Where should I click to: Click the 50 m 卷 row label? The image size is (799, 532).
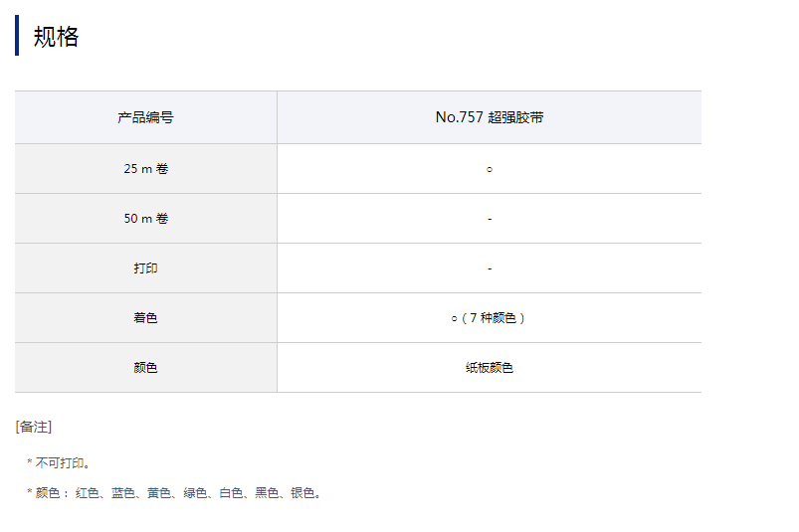tap(145, 219)
